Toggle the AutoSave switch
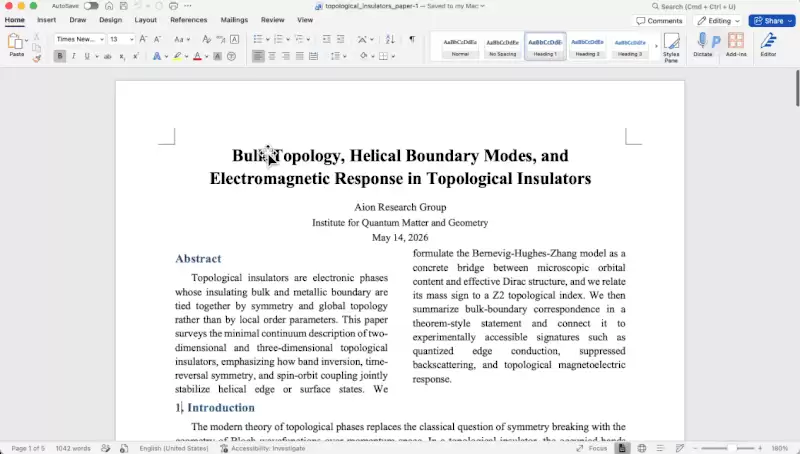Image resolution: width=800 pixels, height=454 pixels. point(91,6)
